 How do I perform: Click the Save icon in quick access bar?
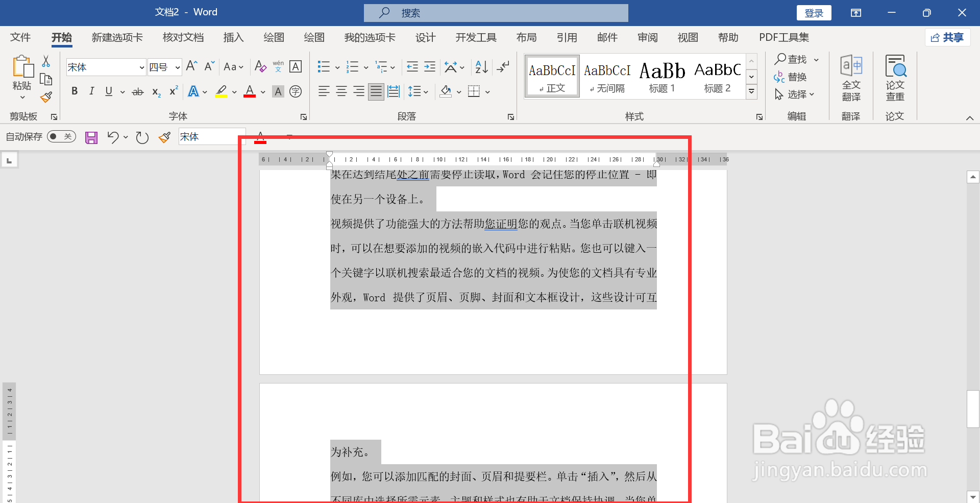91,137
